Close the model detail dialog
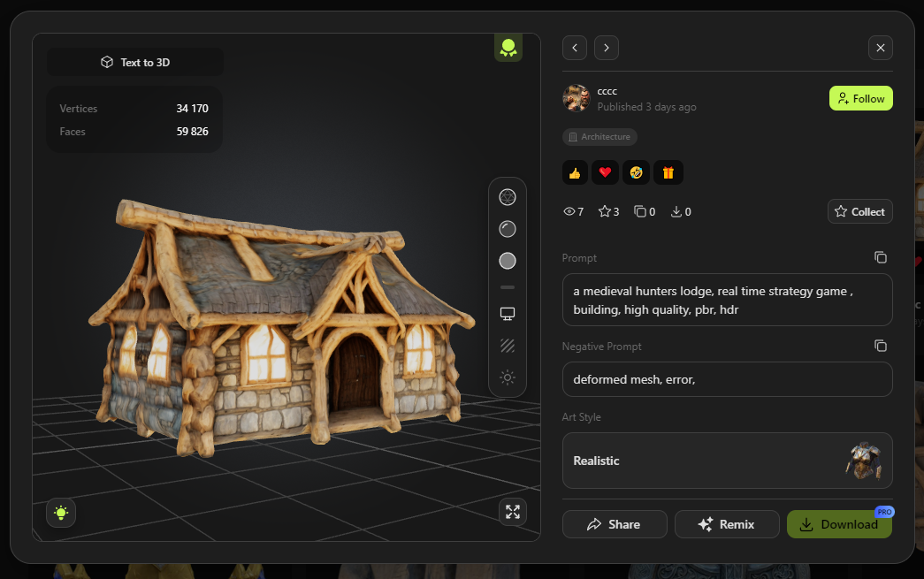 [881, 48]
